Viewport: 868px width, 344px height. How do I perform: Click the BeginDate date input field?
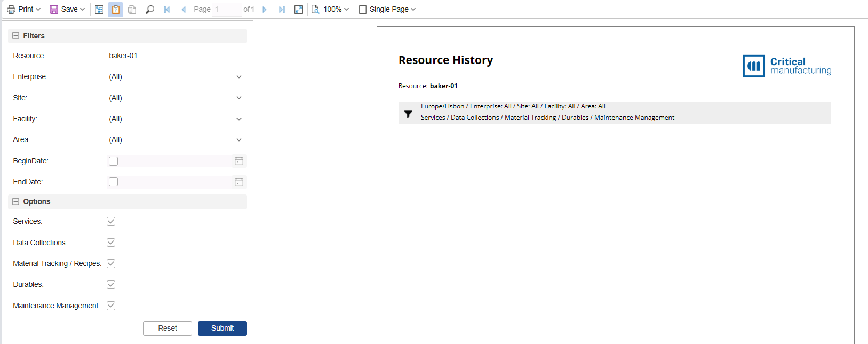coord(176,161)
